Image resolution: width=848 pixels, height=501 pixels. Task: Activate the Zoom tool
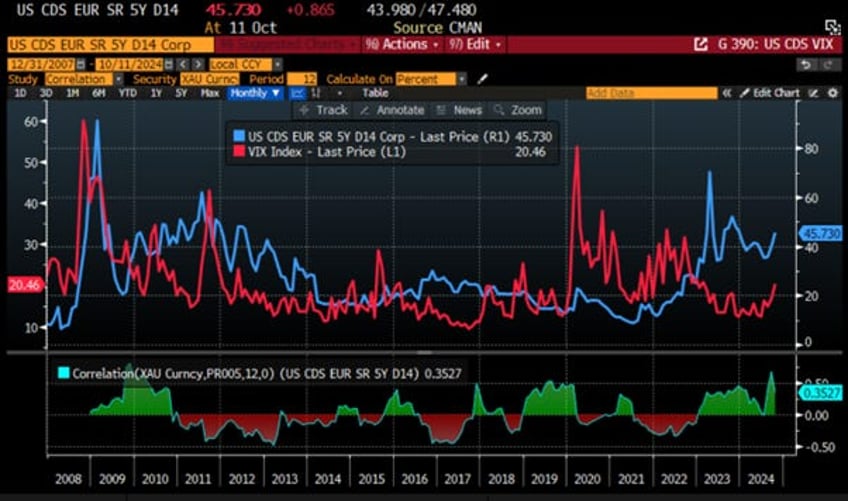tap(518, 110)
